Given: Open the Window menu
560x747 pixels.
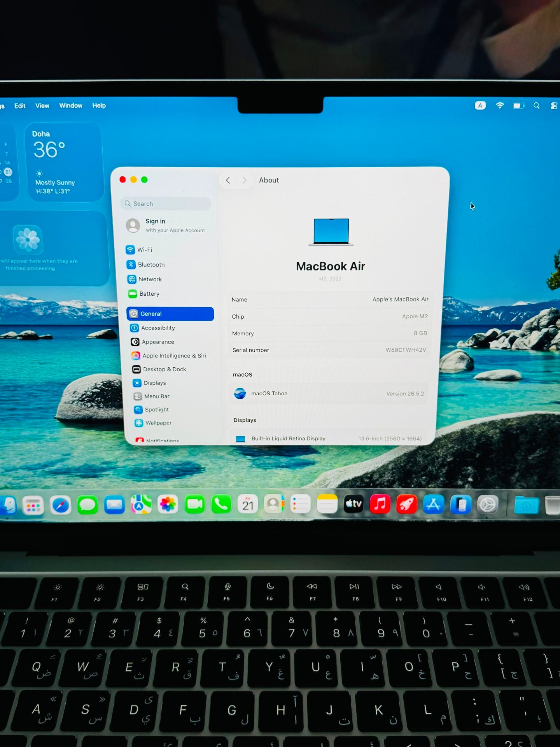Looking at the screenshot, I should (71, 105).
